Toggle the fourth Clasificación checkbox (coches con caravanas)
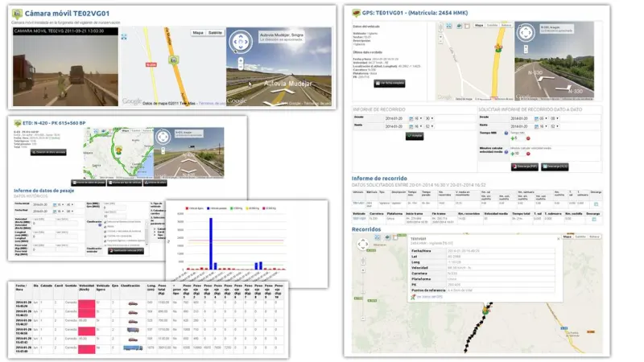The width and height of the screenshot is (644, 362). [x=105, y=237]
